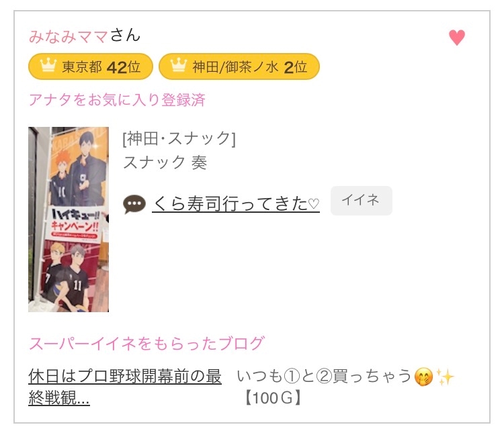Open the みなみママ profile name link

click(68, 36)
